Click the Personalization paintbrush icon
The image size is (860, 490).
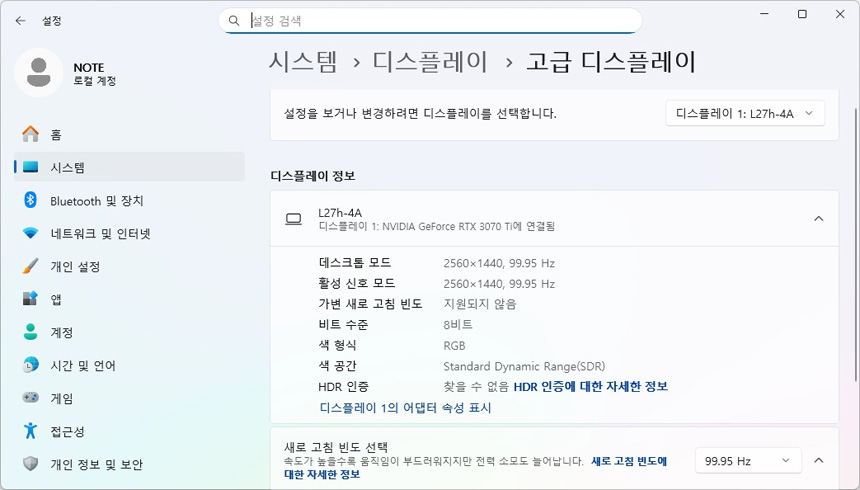[x=30, y=266]
